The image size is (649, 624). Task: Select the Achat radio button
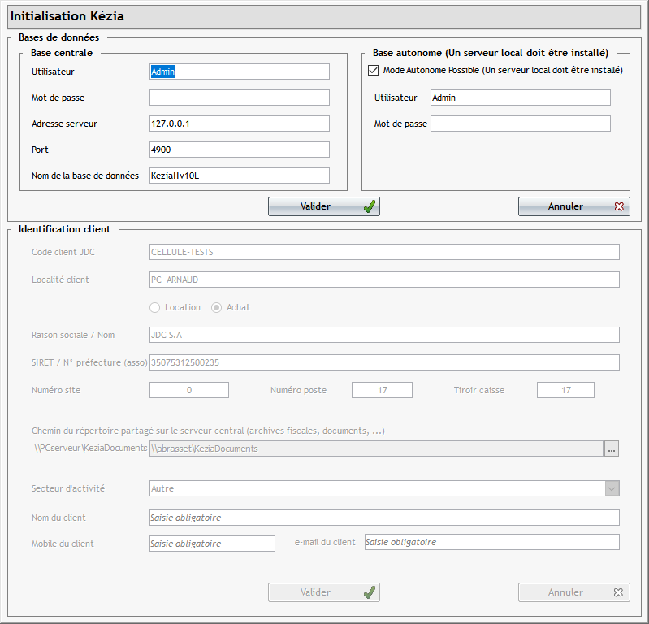[216, 307]
